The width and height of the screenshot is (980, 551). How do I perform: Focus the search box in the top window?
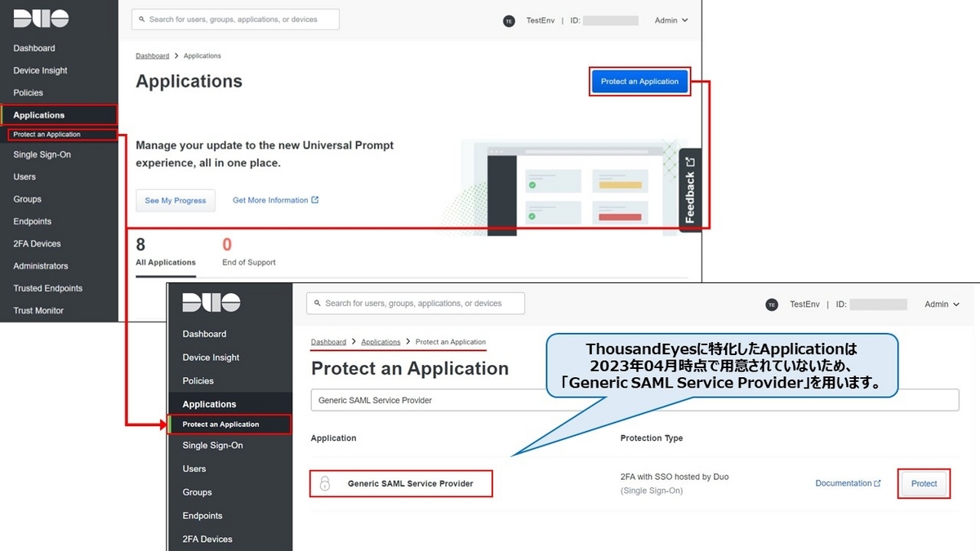[x=235, y=20]
